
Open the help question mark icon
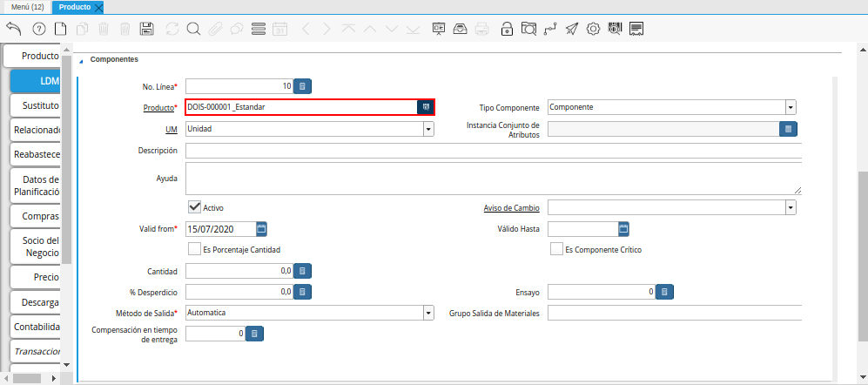click(x=39, y=29)
